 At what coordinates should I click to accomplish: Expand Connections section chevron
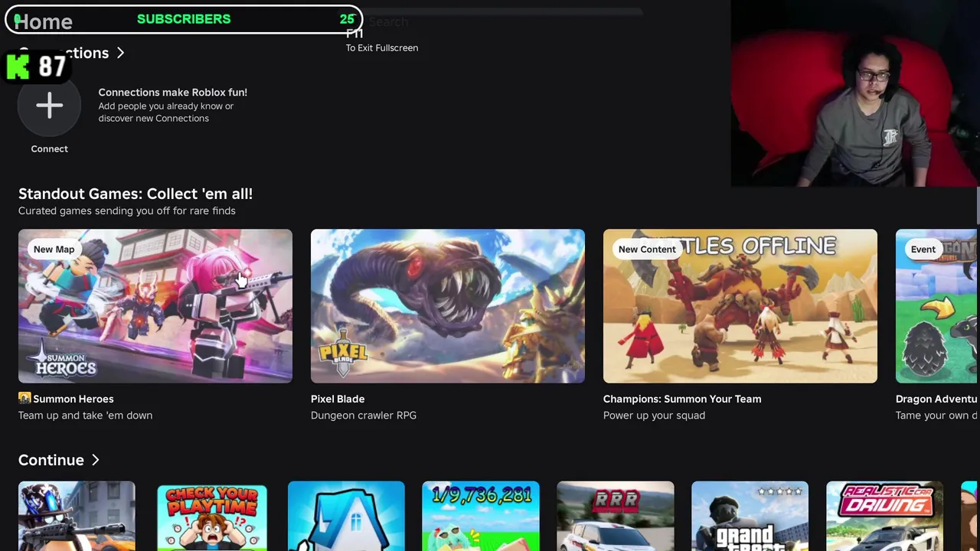[120, 53]
